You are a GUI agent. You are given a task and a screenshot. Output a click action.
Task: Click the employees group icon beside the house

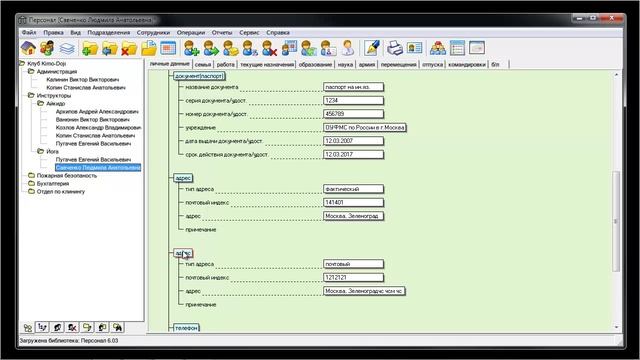coord(47,49)
